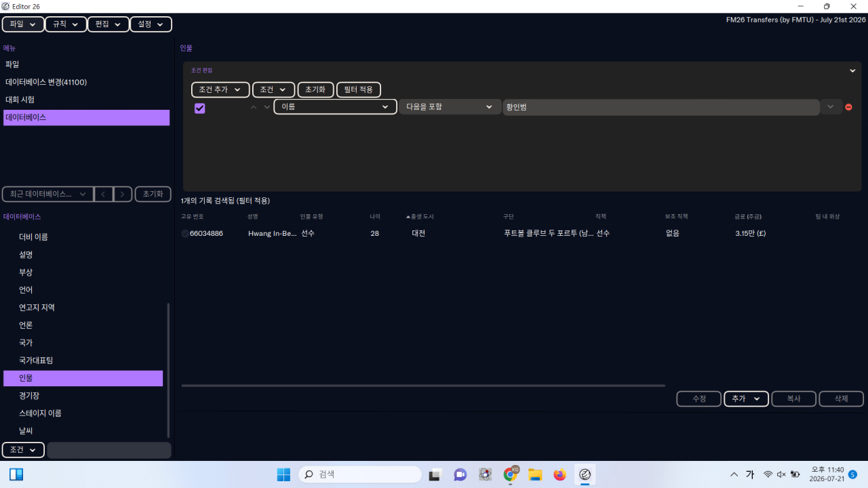Open the 설정 menu

pos(151,24)
